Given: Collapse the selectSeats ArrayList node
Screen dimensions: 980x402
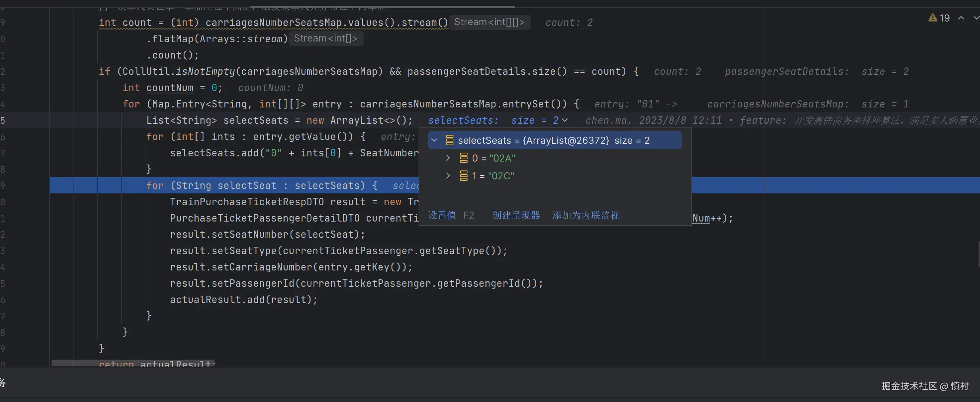Looking at the screenshot, I should tap(434, 140).
